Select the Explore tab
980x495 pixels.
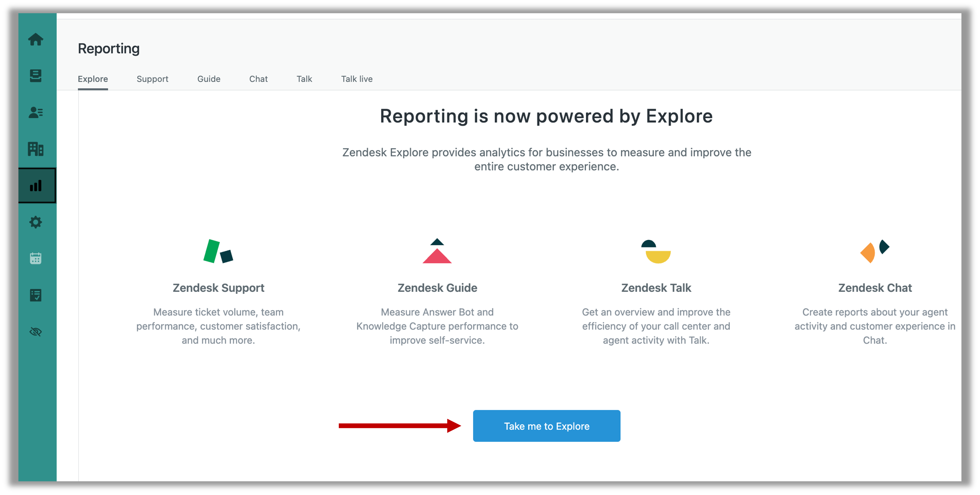93,79
